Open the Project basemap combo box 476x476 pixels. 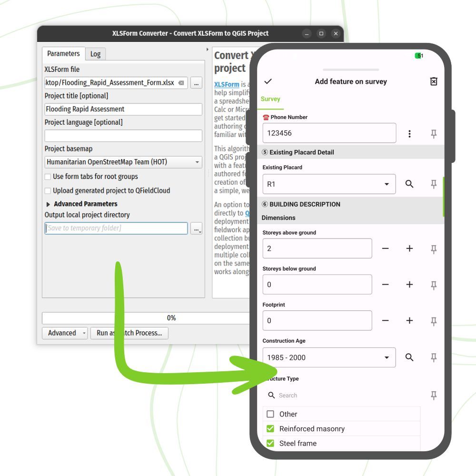123,162
